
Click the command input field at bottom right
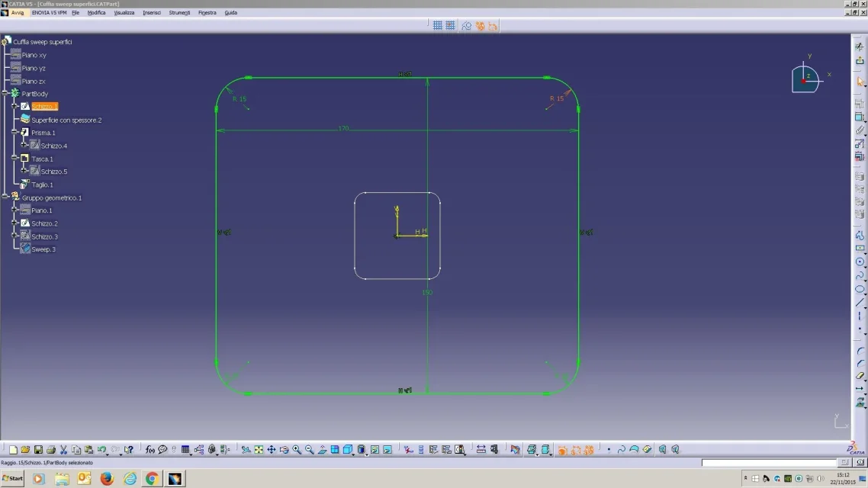click(769, 463)
